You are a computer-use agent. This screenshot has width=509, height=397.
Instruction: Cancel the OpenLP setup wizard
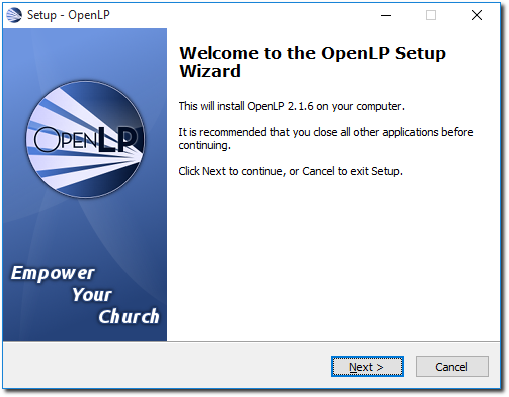coord(452,367)
